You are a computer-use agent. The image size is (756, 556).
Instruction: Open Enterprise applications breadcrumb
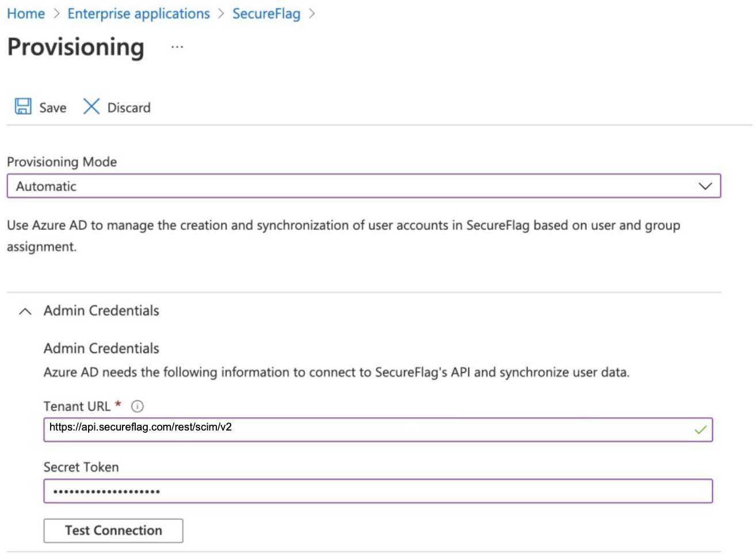139,14
